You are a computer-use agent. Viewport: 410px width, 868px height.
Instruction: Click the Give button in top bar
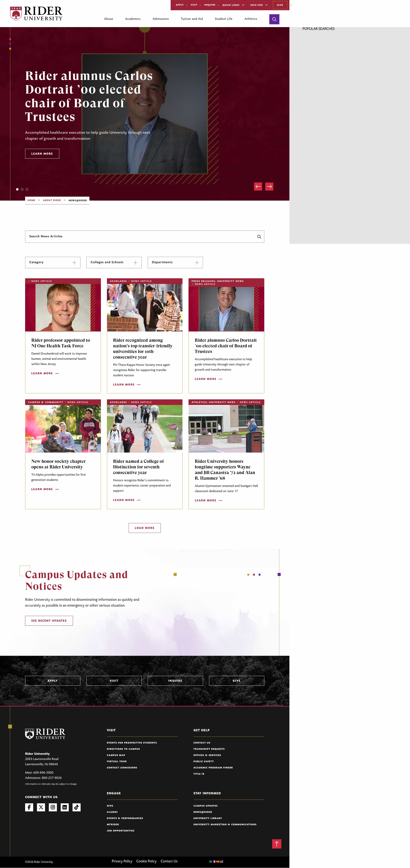click(x=280, y=5)
